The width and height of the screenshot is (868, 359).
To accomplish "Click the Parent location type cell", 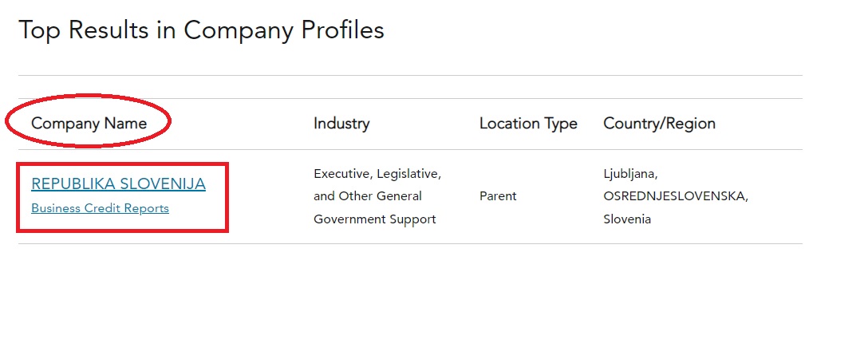I will click(x=498, y=195).
